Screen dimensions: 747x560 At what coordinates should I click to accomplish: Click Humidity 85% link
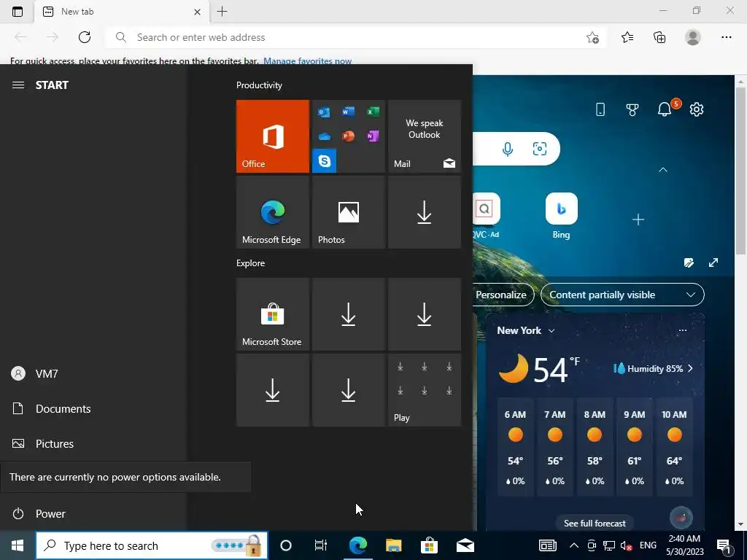pos(654,368)
